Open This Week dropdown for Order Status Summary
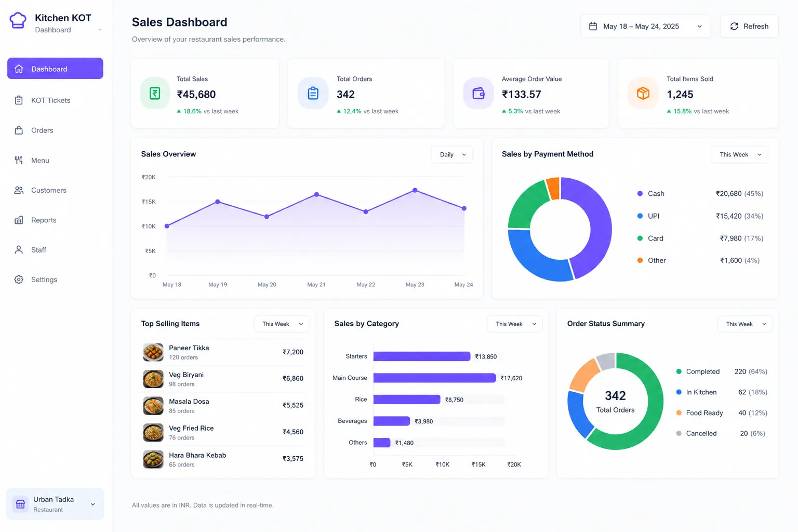This screenshot has height=532, width=798. (745, 324)
